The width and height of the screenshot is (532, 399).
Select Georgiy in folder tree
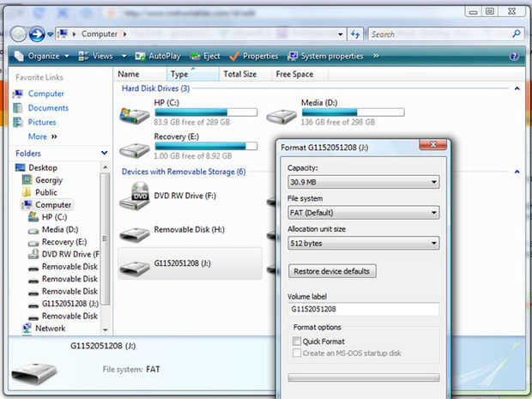49,180
